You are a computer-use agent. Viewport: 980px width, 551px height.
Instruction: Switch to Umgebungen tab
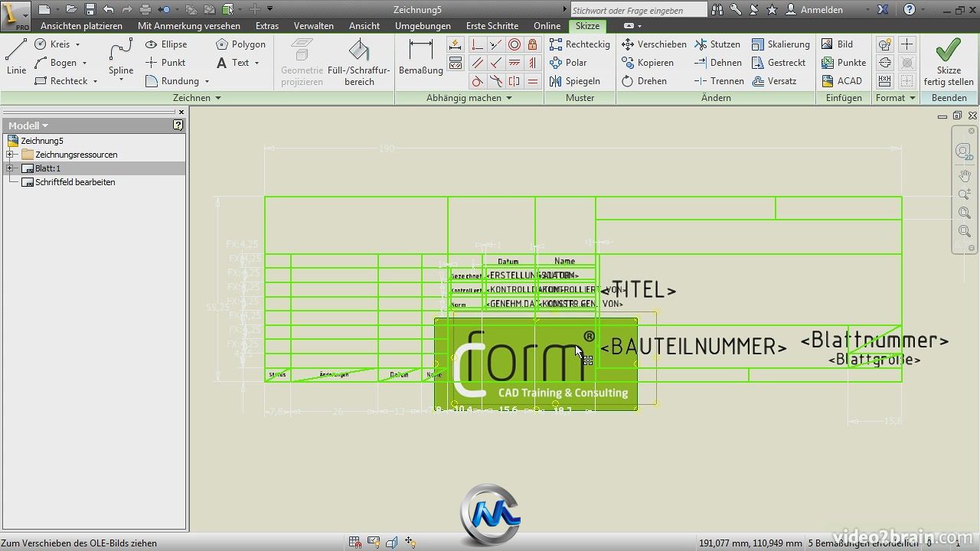click(x=423, y=25)
